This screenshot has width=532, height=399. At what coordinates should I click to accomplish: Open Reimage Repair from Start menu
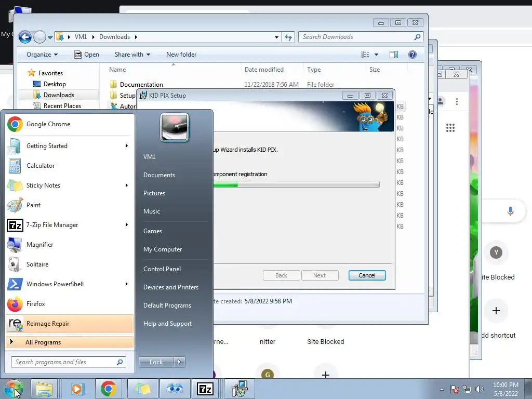pos(70,324)
